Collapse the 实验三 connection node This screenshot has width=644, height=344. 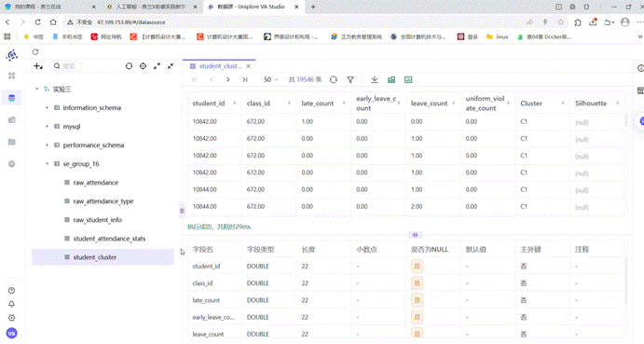(x=37, y=89)
